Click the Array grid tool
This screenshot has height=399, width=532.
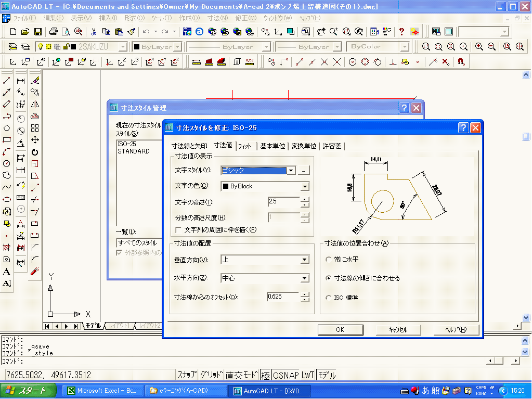pyautogui.click(x=35, y=128)
